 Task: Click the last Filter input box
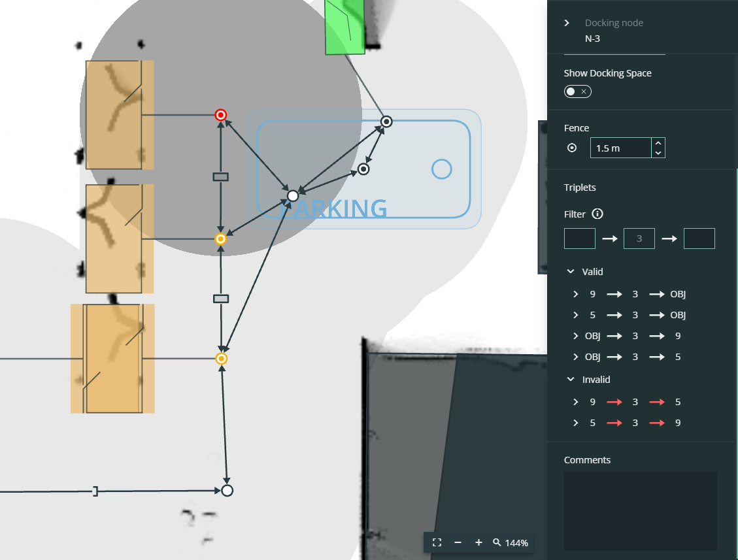[x=699, y=239]
